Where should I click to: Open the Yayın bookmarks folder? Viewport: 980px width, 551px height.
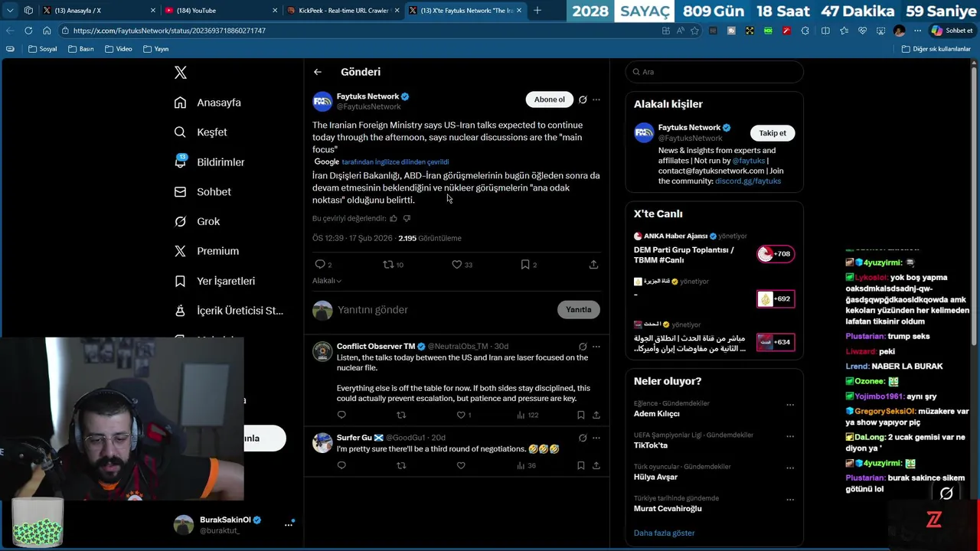tap(155, 49)
